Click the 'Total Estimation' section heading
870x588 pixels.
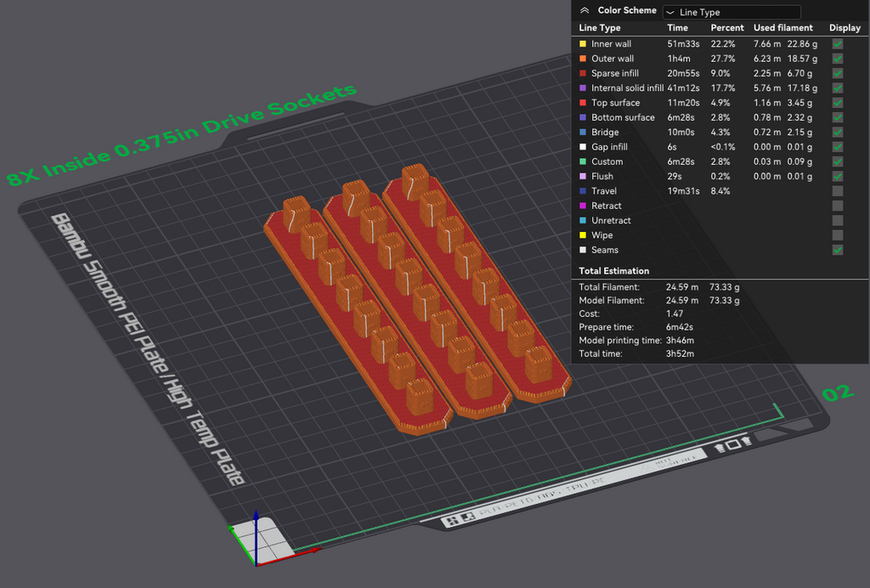pos(613,271)
